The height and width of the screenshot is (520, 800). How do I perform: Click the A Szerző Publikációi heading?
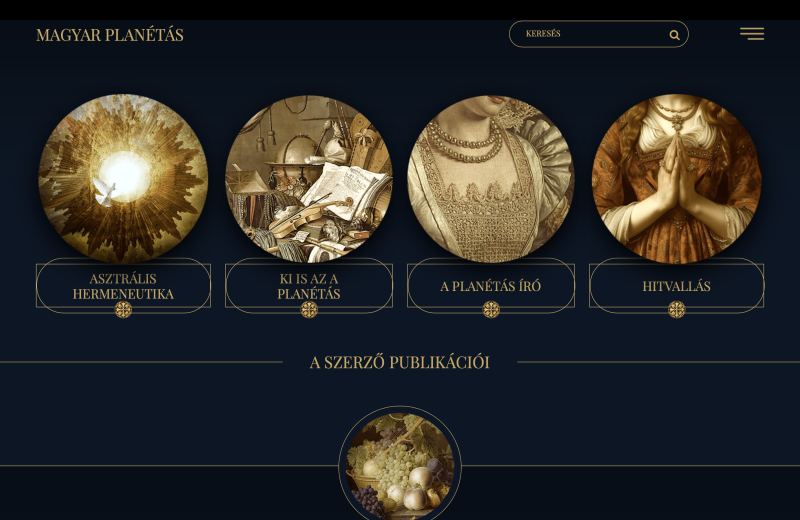pyautogui.click(x=399, y=362)
